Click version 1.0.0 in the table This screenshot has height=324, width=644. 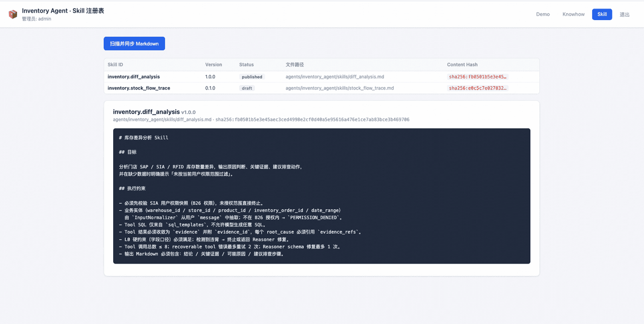(x=210, y=77)
